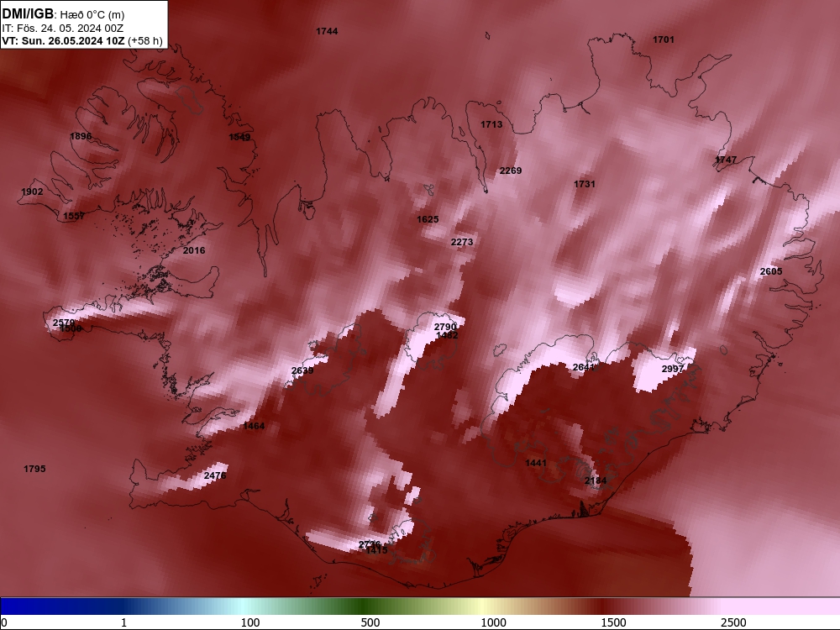Click the map value 2269
The image size is (840, 630).
point(511,171)
